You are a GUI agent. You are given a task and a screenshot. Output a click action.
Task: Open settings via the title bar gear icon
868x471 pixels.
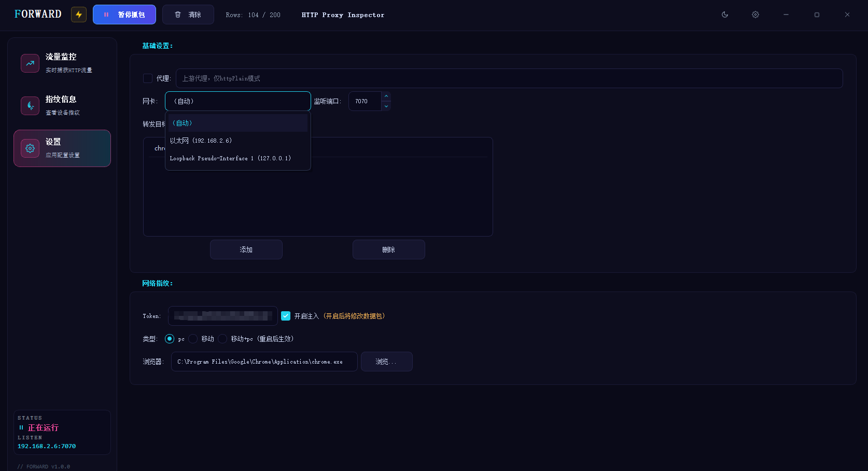tap(755, 15)
